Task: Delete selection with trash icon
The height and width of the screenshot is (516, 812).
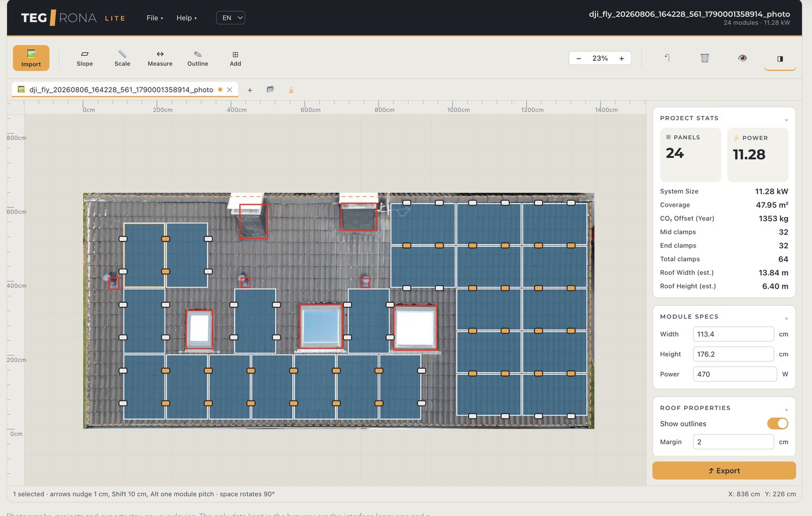Action: [x=705, y=58]
